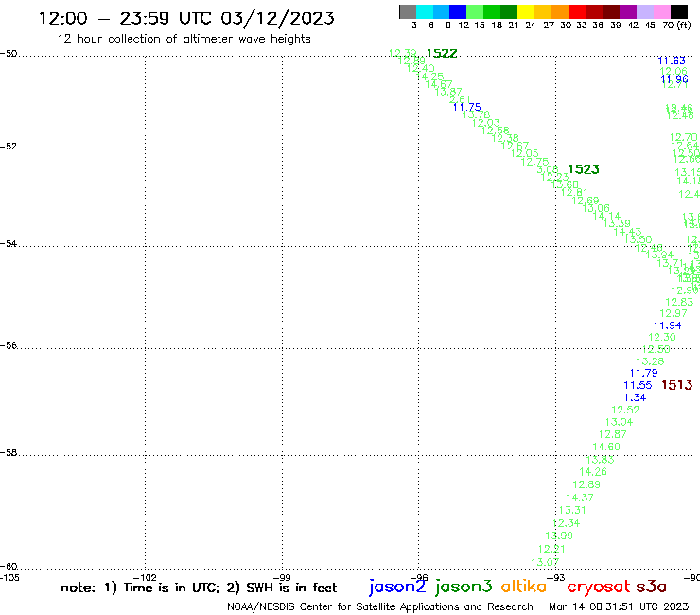Click the 13.07 value near latitude -60
The width and height of the screenshot is (700, 615).
pyautogui.click(x=545, y=562)
